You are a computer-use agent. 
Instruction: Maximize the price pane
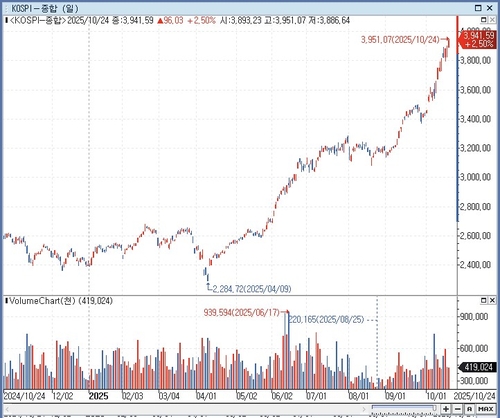[x=484, y=20]
